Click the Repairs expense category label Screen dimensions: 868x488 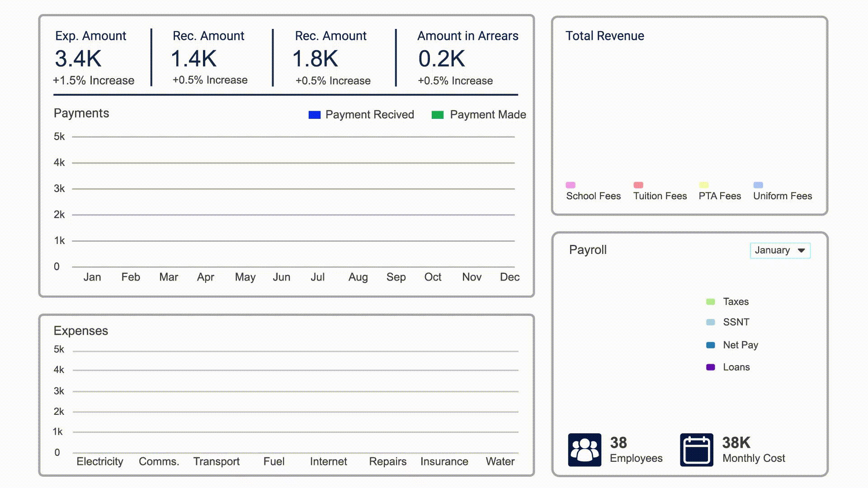pos(388,462)
